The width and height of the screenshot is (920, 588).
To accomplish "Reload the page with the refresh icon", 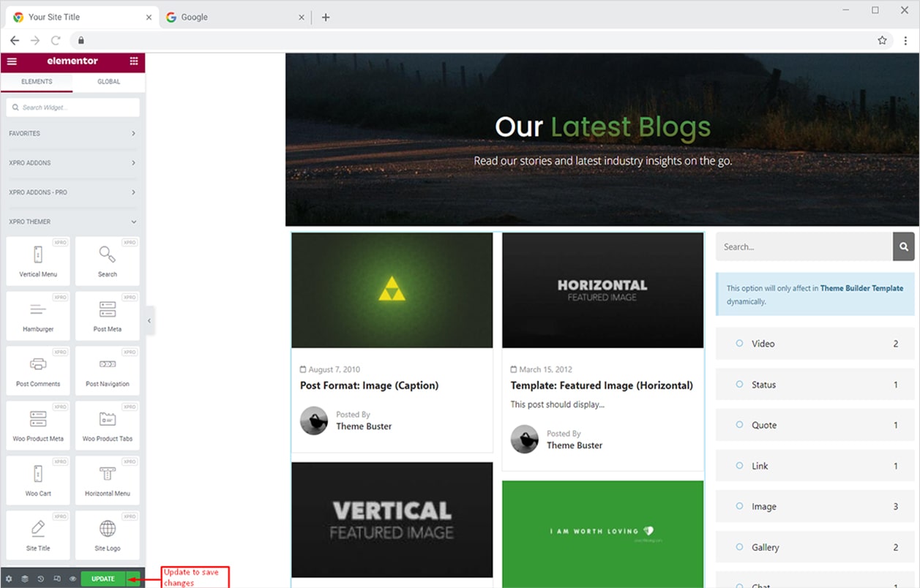I will click(56, 40).
